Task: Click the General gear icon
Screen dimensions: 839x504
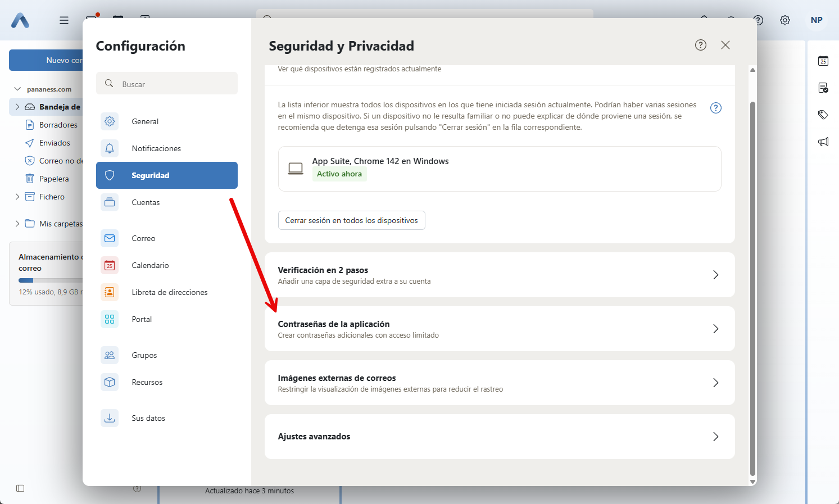Action: coord(110,121)
